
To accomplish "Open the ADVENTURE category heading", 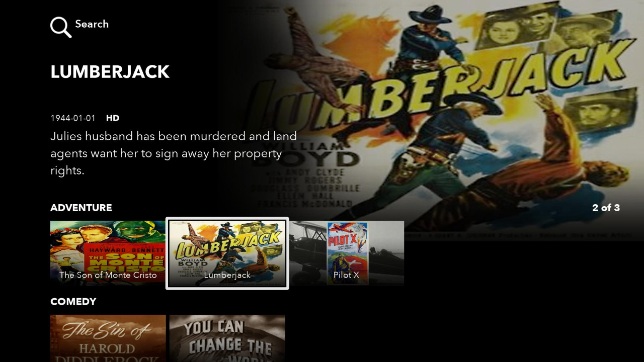I will (x=81, y=208).
